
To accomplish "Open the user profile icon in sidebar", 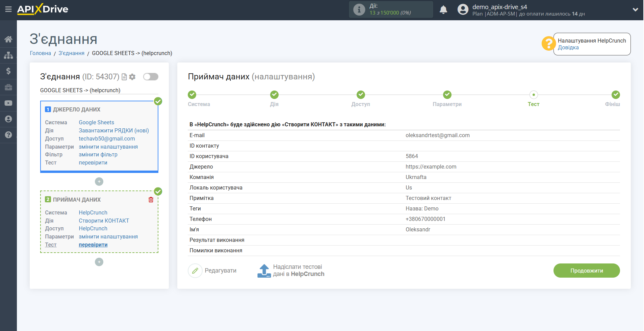I will click(8, 119).
